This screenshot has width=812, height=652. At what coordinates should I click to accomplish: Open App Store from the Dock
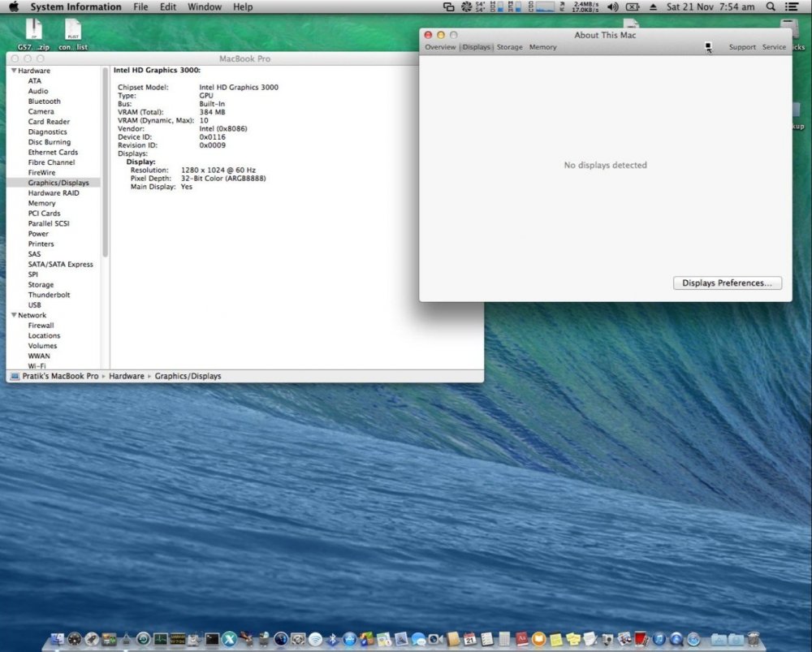point(349,639)
